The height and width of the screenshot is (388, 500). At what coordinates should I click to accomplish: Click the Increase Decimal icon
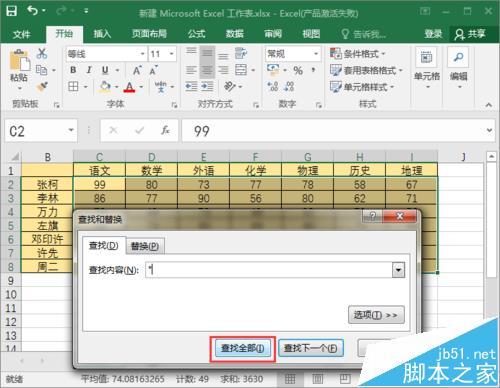273,87
